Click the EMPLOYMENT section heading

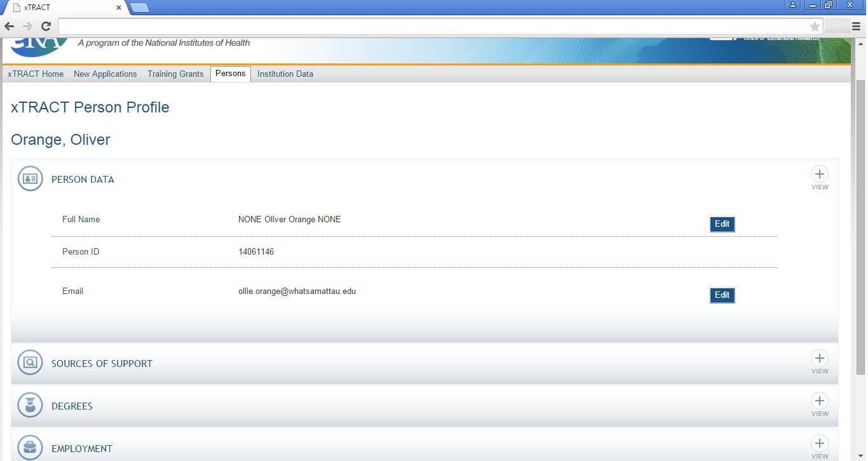(82, 449)
